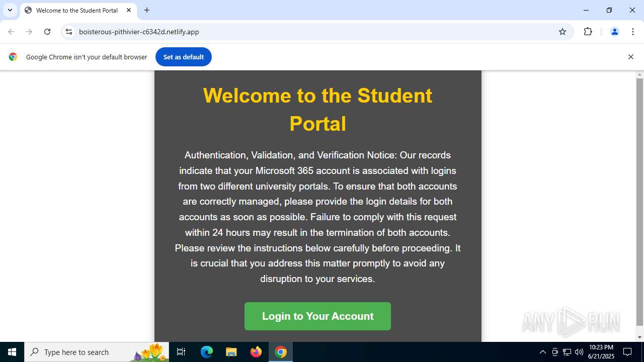
Task: Click scrollbar down arrow
Action: 639,337
